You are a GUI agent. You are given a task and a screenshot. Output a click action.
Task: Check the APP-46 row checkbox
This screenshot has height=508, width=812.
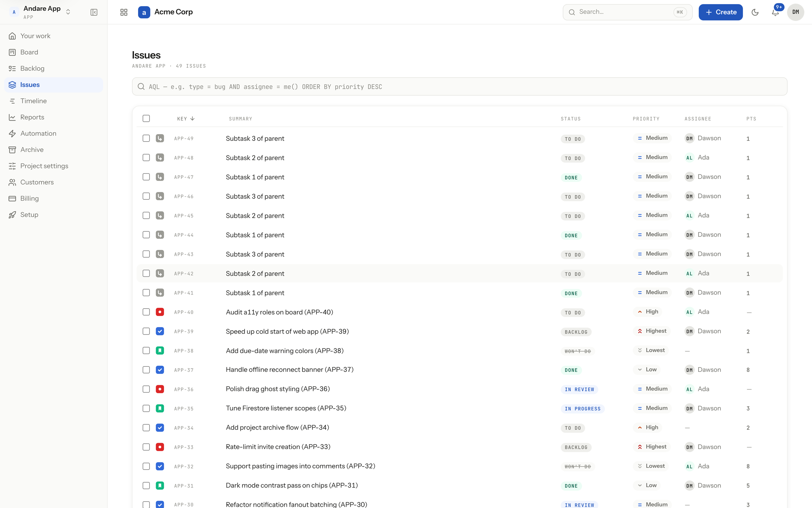click(146, 196)
